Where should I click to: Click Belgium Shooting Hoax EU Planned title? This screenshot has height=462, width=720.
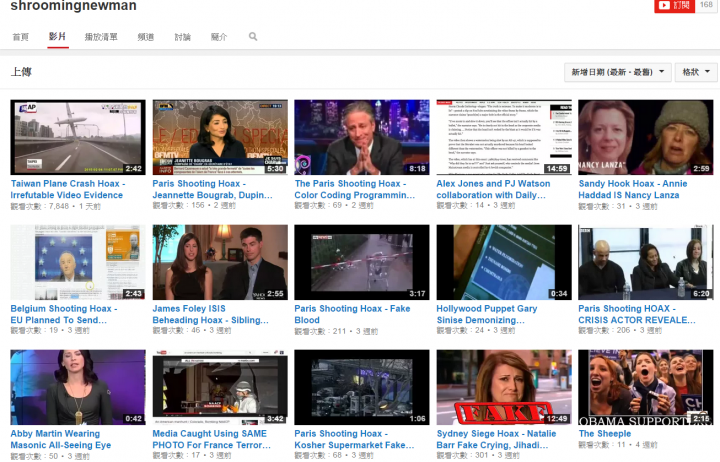pos(64,314)
